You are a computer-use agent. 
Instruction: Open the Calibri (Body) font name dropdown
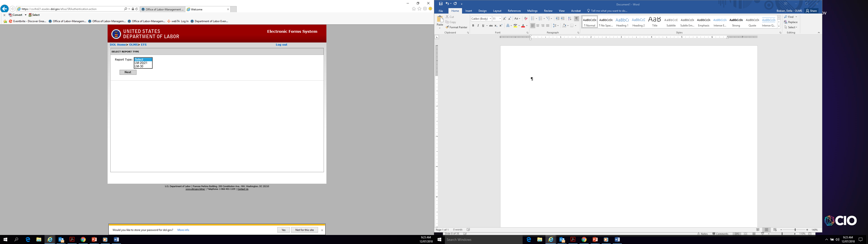(x=490, y=19)
